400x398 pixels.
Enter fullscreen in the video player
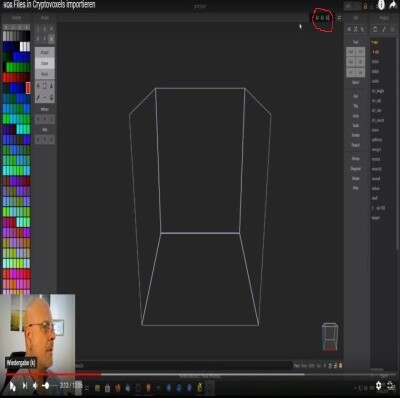click(x=391, y=386)
